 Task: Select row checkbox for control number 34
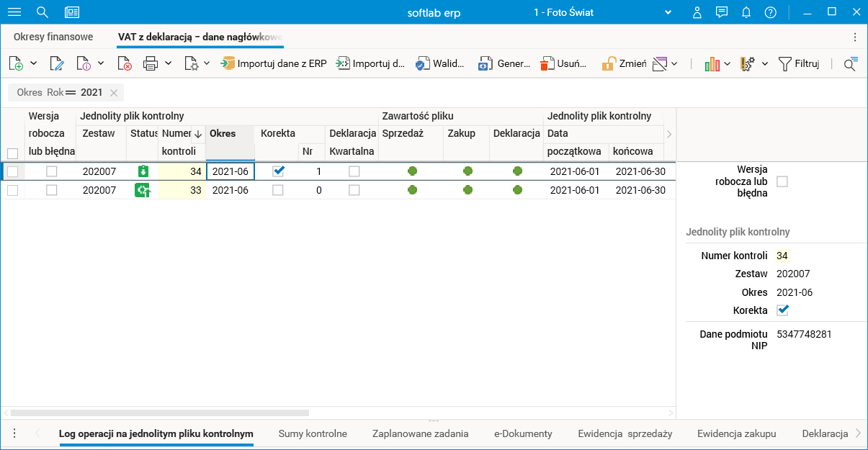tap(12, 171)
